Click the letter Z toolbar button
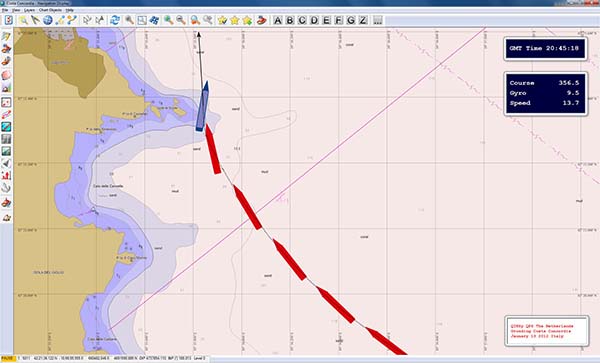Viewport: 600px width, 363px height. tap(363, 20)
